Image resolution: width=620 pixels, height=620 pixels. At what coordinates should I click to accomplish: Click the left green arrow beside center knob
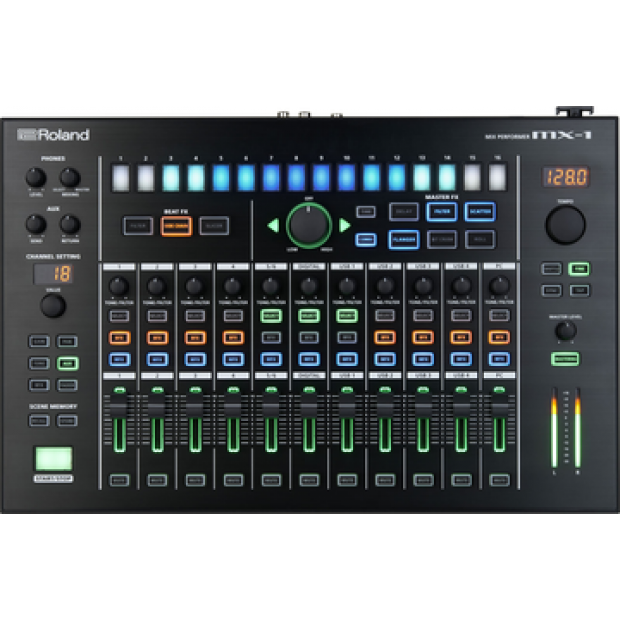point(273,226)
